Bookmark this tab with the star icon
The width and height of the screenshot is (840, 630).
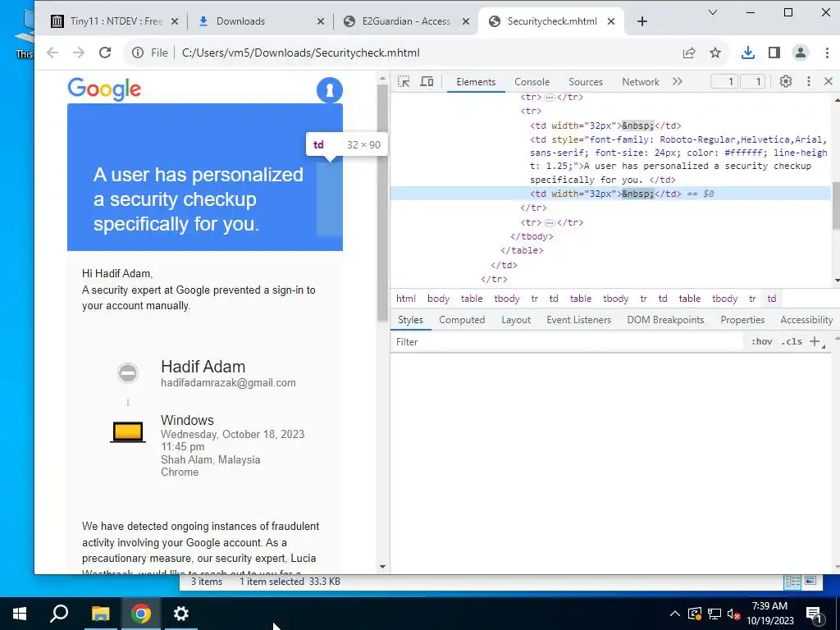tap(715, 52)
